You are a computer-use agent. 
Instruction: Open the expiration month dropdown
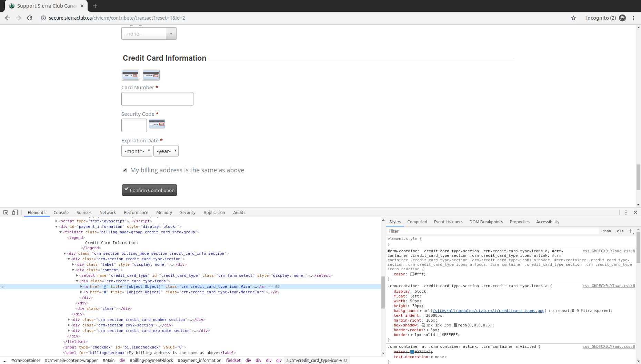coord(137,151)
